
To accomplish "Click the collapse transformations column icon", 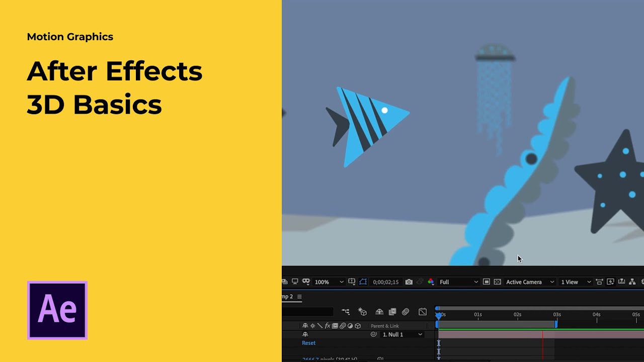I will (x=312, y=326).
